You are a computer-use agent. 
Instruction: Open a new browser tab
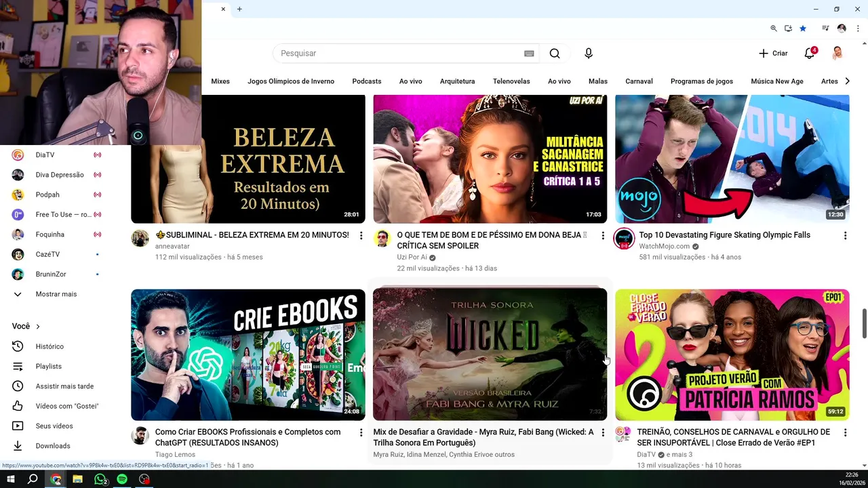click(x=239, y=9)
